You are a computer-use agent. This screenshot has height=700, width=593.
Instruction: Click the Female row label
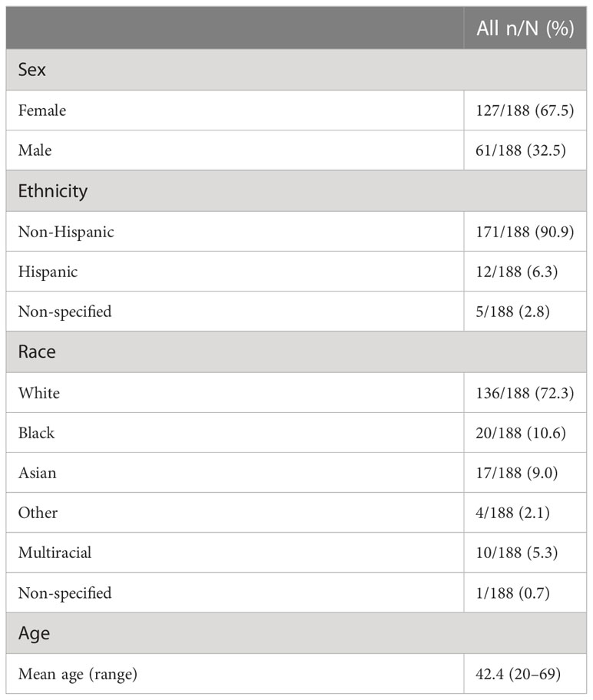click(42, 111)
